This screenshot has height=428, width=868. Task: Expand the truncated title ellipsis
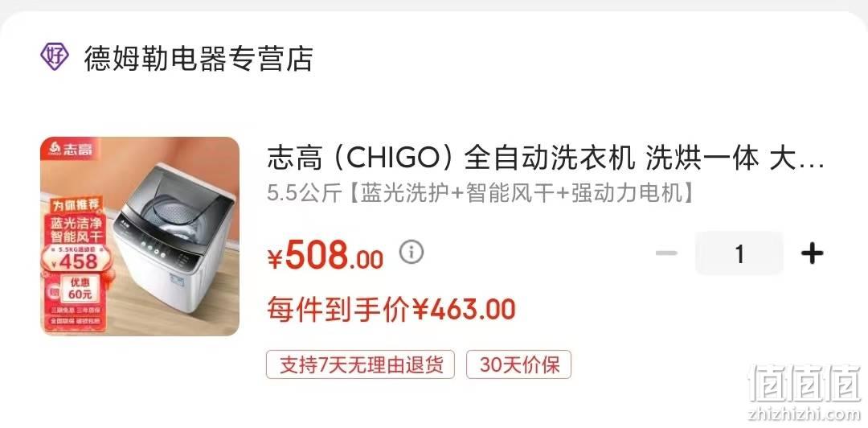coord(812,161)
